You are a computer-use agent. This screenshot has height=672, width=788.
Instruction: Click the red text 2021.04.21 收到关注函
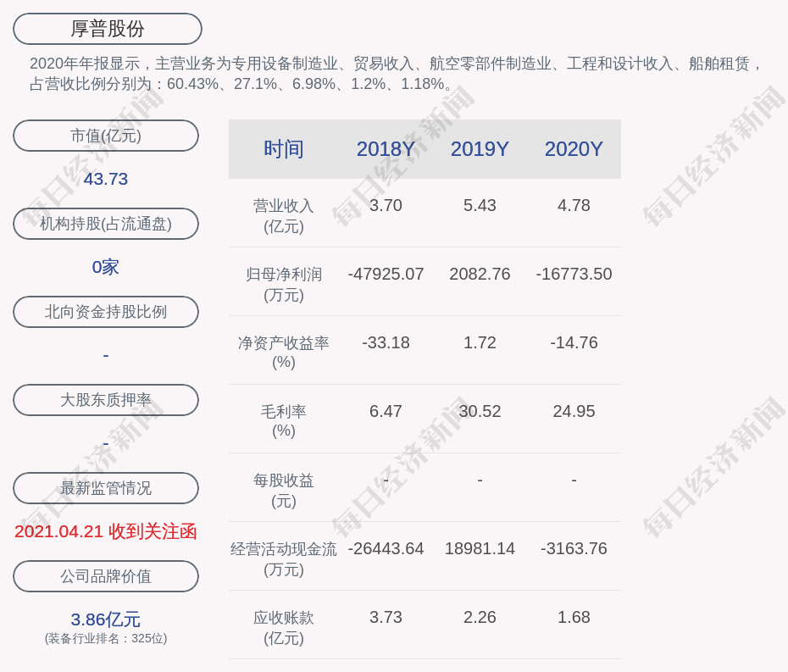pyautogui.click(x=106, y=531)
